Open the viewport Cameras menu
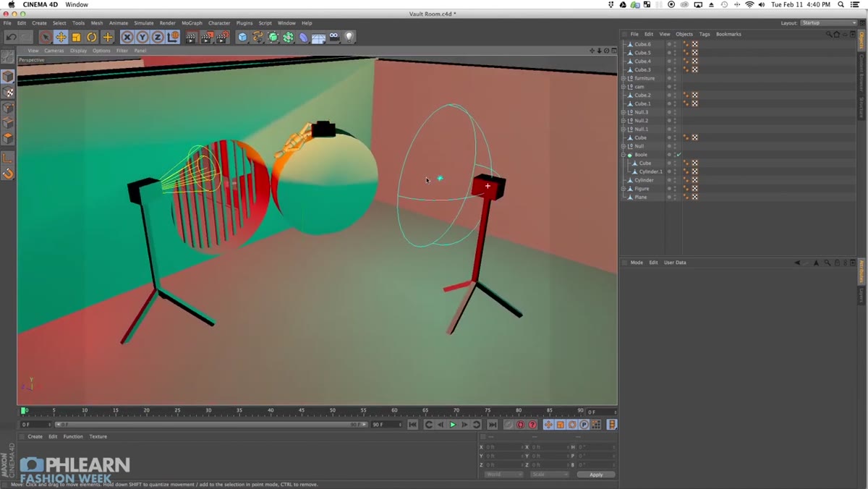868x489 pixels. [x=54, y=51]
